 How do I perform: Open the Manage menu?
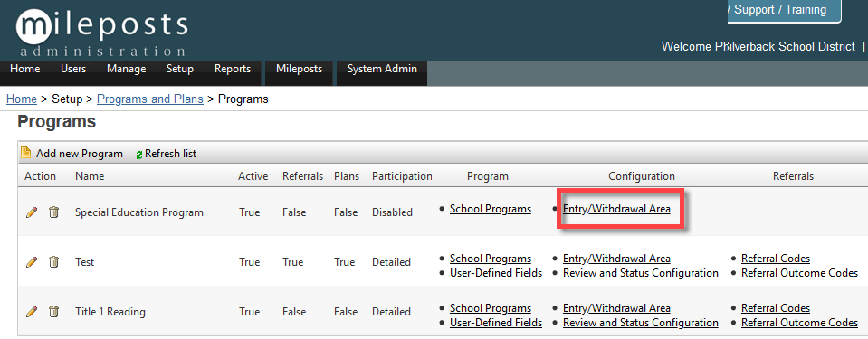(x=126, y=69)
